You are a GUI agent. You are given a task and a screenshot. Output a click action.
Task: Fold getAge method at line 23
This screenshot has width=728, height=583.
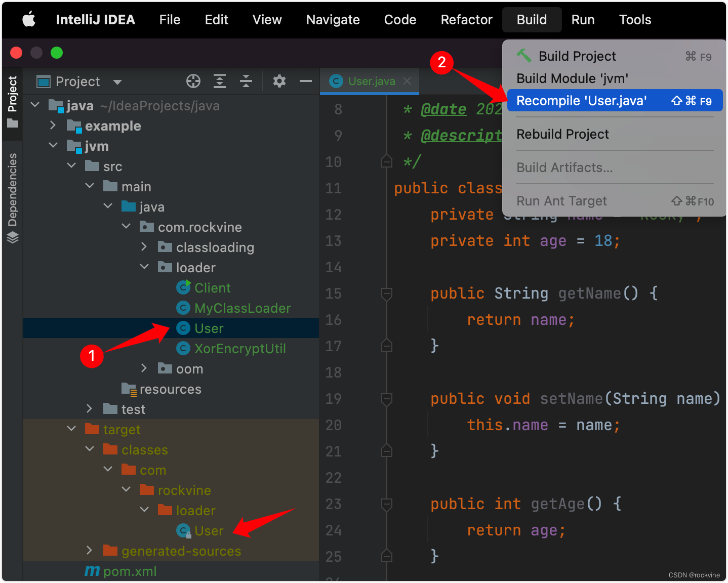[x=387, y=504]
